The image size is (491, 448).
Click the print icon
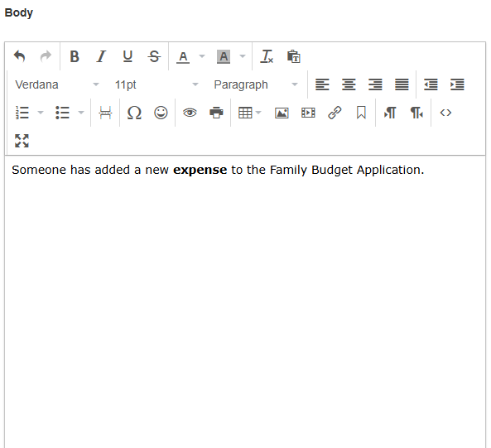pos(216,113)
